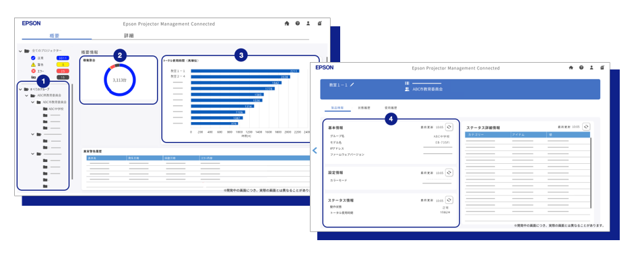Open the 使用履歴 tab

pos(391,108)
